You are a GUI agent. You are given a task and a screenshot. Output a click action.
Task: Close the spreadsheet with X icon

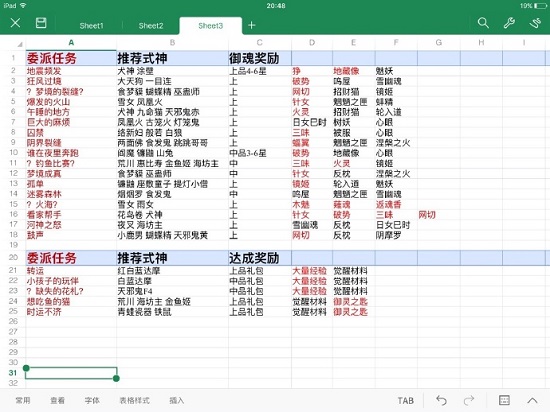[15, 23]
